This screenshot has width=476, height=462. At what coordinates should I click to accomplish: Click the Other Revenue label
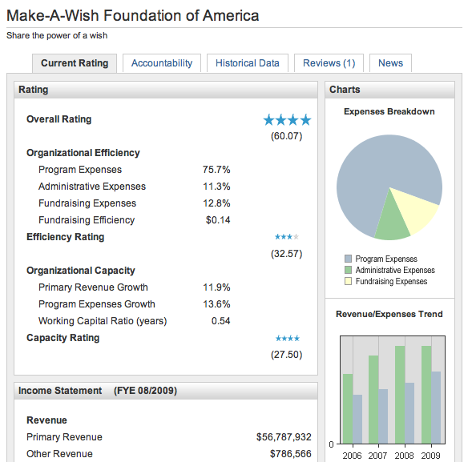tap(59, 454)
